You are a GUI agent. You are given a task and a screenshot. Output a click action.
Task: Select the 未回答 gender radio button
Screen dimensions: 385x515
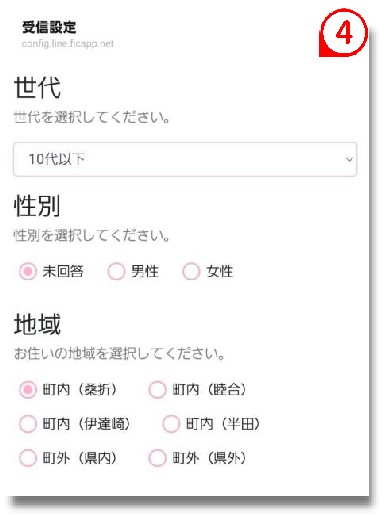click(x=28, y=271)
